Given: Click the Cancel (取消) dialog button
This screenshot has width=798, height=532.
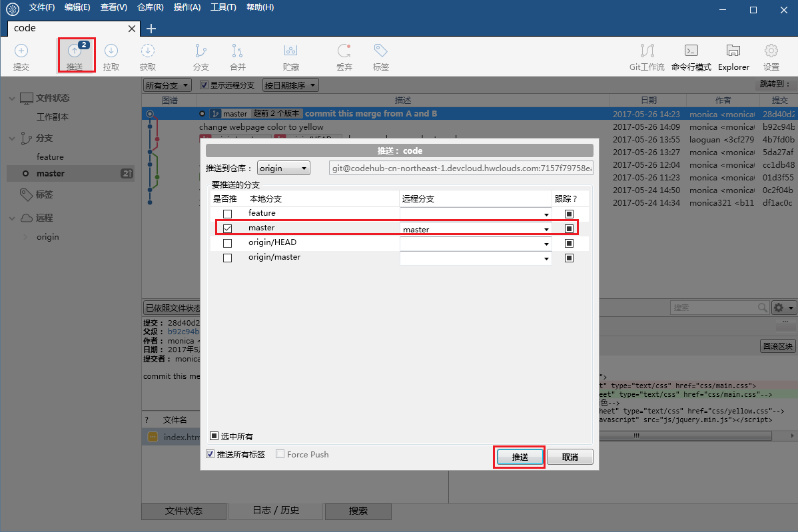Looking at the screenshot, I should [570, 457].
